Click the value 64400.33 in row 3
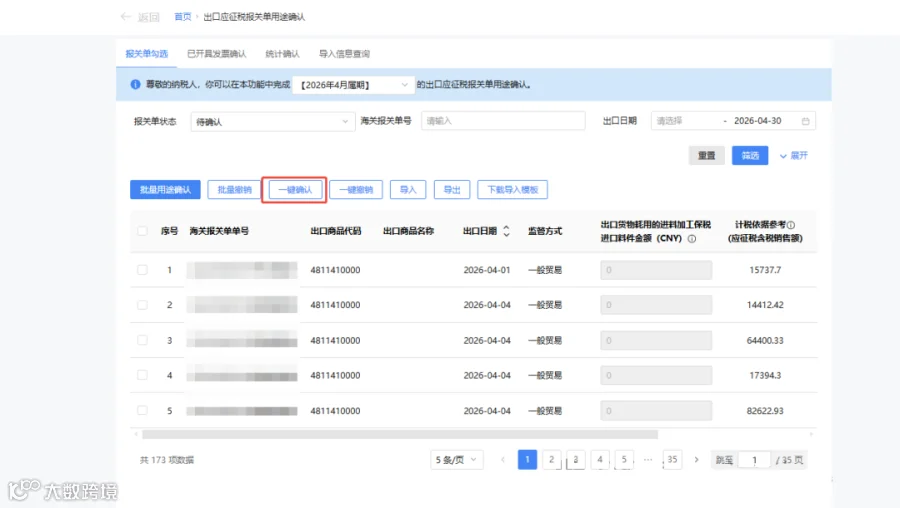 pos(765,340)
